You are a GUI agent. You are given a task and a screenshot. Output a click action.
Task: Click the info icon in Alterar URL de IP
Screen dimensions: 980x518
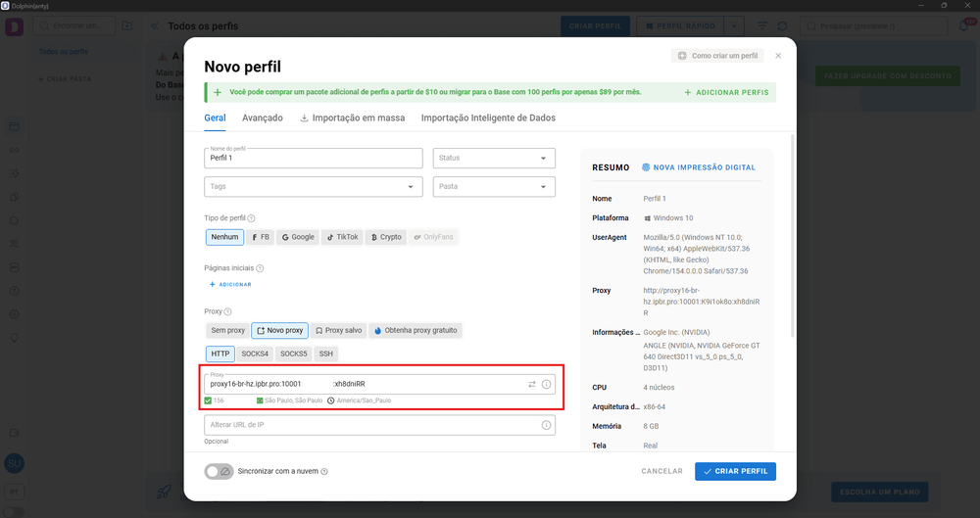pyautogui.click(x=546, y=425)
